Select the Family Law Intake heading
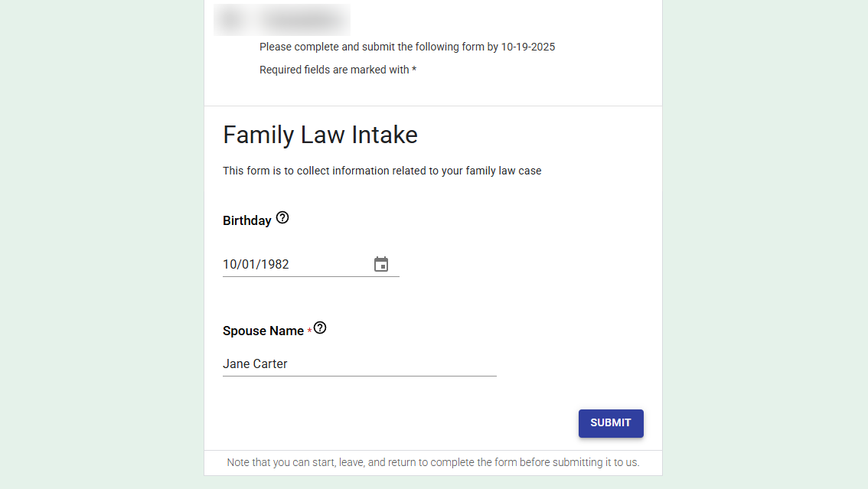The image size is (868, 489). (320, 134)
